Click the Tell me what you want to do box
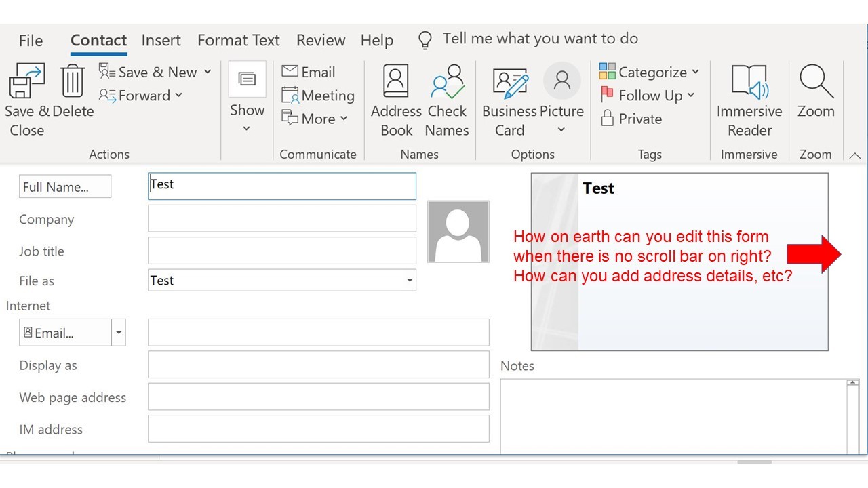This screenshot has height=488, width=868. pyautogui.click(x=540, y=39)
